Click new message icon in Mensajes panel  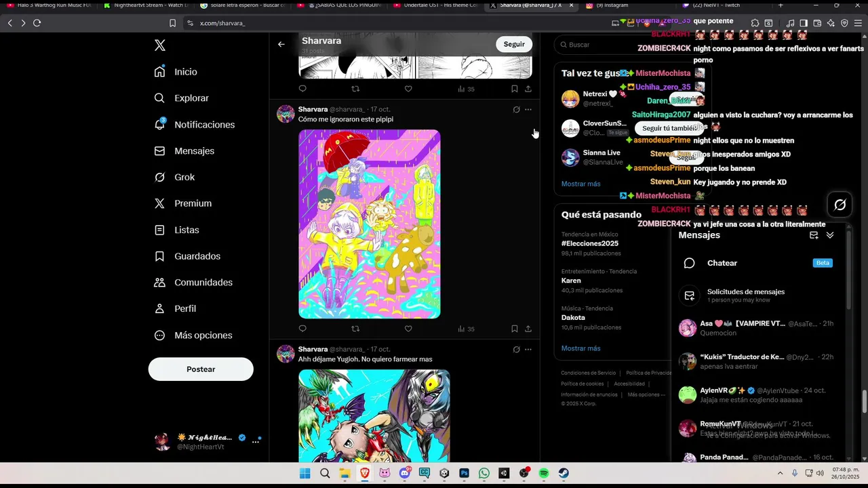tap(814, 235)
